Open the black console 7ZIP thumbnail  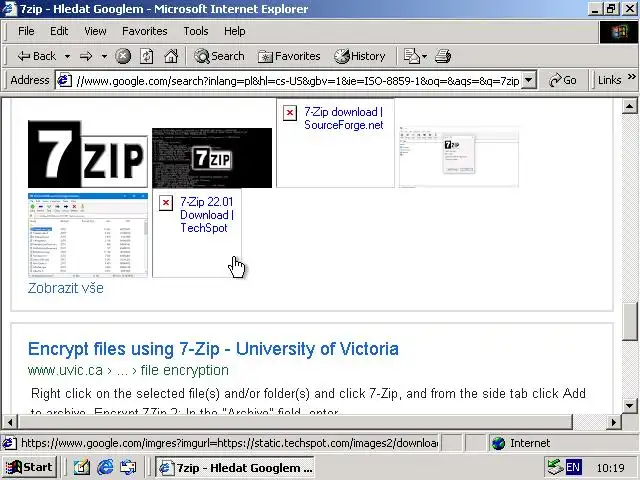[212, 158]
